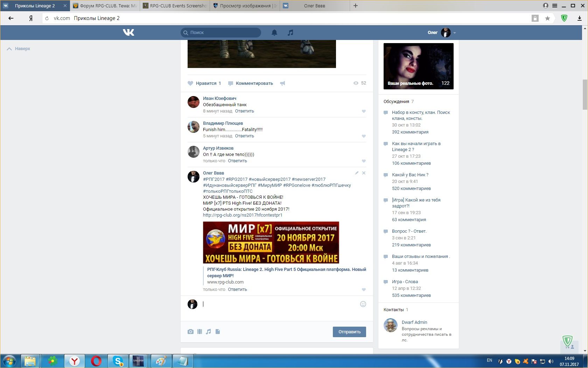Like the post via heart next to Нравится
Screen dimensions: 588x368
pyautogui.click(x=190, y=83)
